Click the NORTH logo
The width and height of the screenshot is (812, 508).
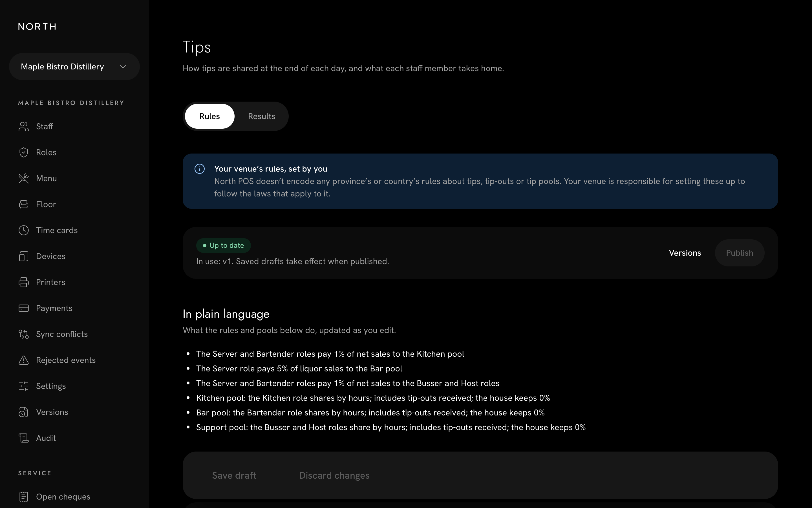point(37,27)
